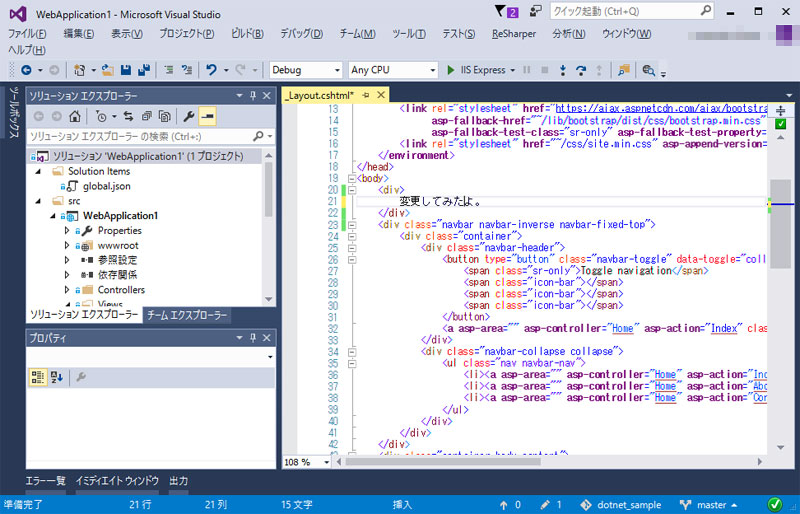Toggle pin on _Layout.cshtml tab
Image resolution: width=800 pixels, height=514 pixels.
tap(366, 95)
